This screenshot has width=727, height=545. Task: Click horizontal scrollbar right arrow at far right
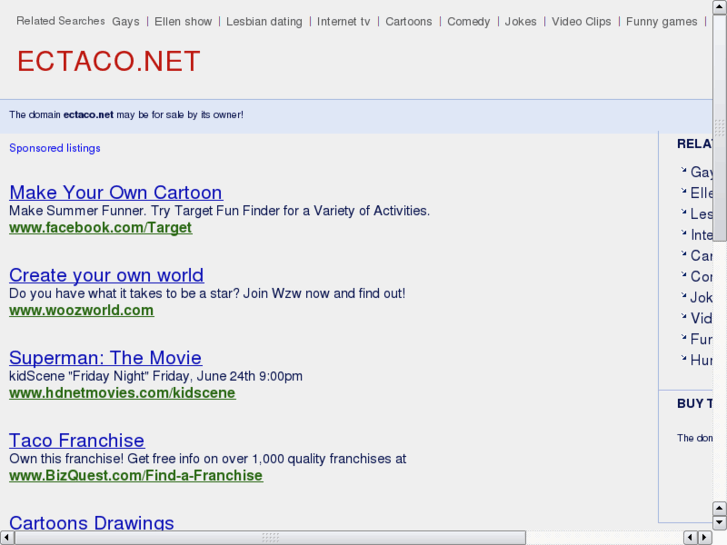click(x=705, y=538)
